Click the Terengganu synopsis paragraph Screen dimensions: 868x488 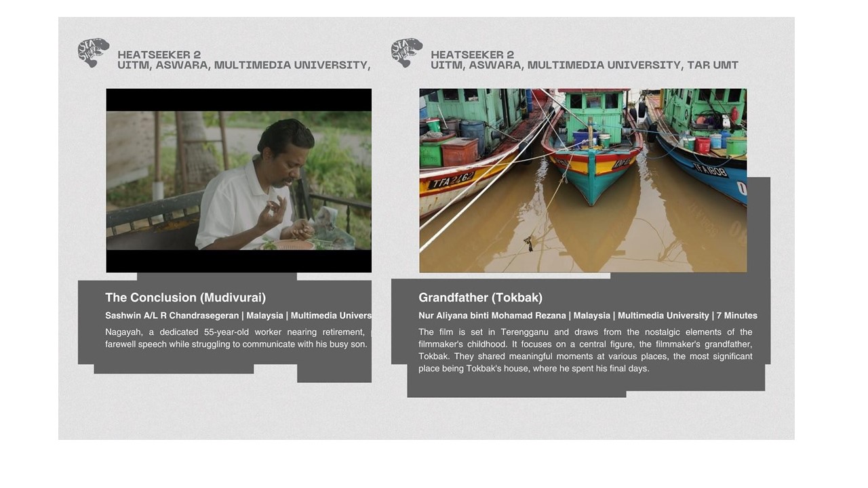tap(585, 350)
